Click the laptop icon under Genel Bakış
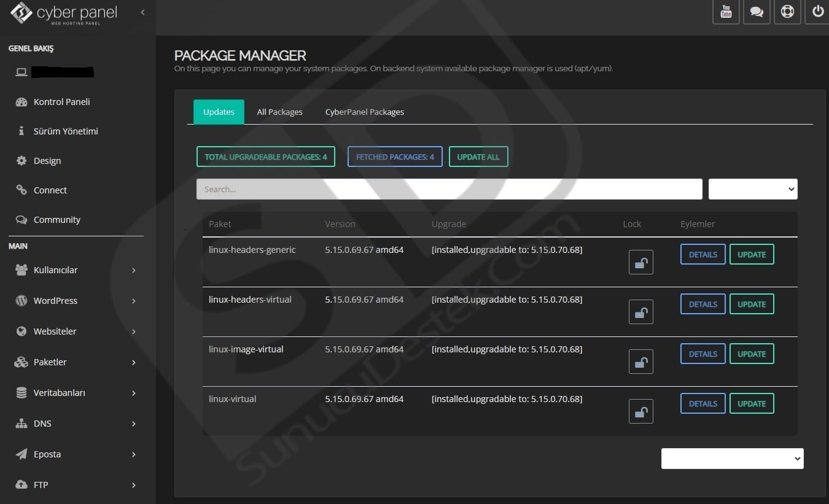This screenshot has height=504, width=829. pos(21,72)
